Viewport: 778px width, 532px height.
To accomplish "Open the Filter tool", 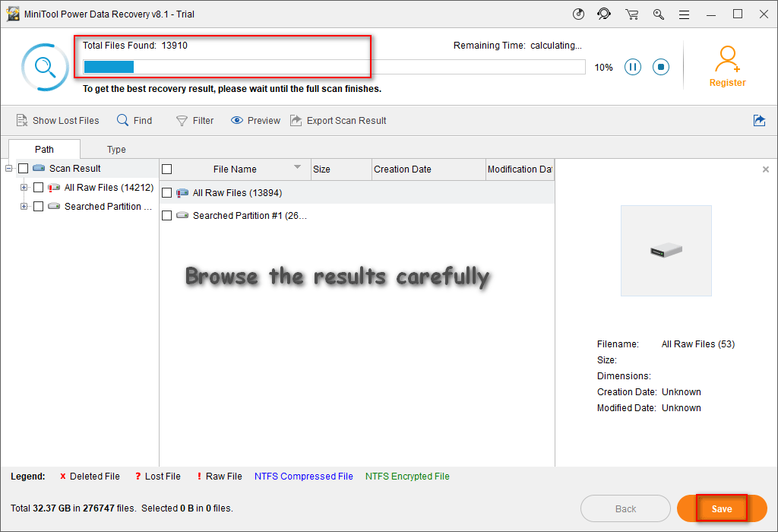I will click(194, 121).
